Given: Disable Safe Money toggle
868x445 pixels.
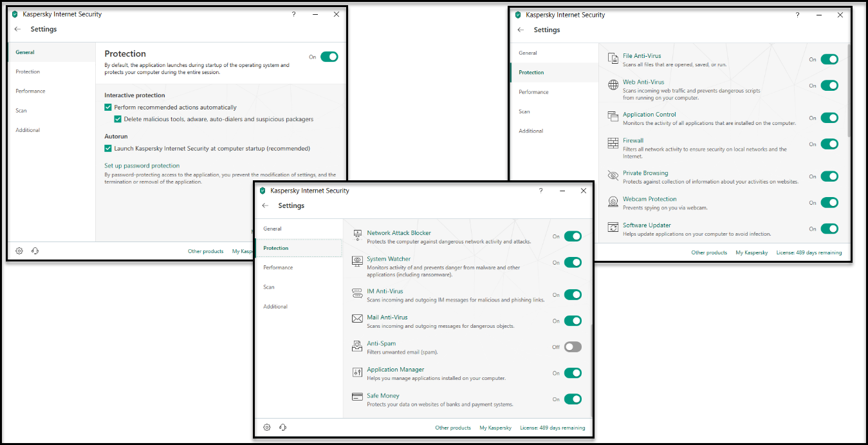Looking at the screenshot, I should [x=573, y=399].
